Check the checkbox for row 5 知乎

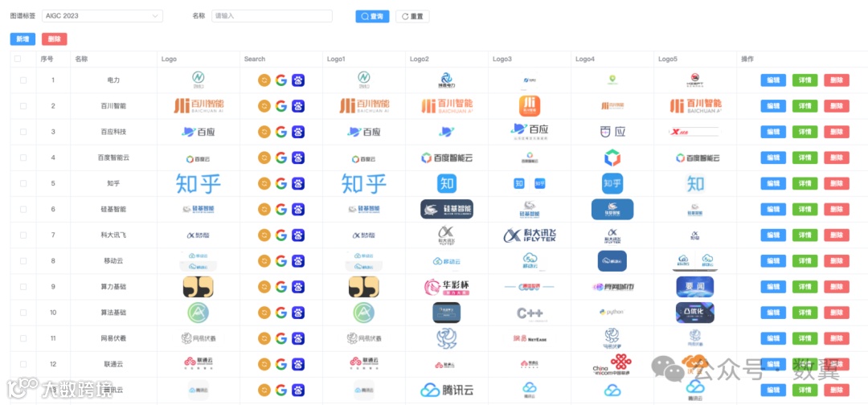pyautogui.click(x=23, y=184)
